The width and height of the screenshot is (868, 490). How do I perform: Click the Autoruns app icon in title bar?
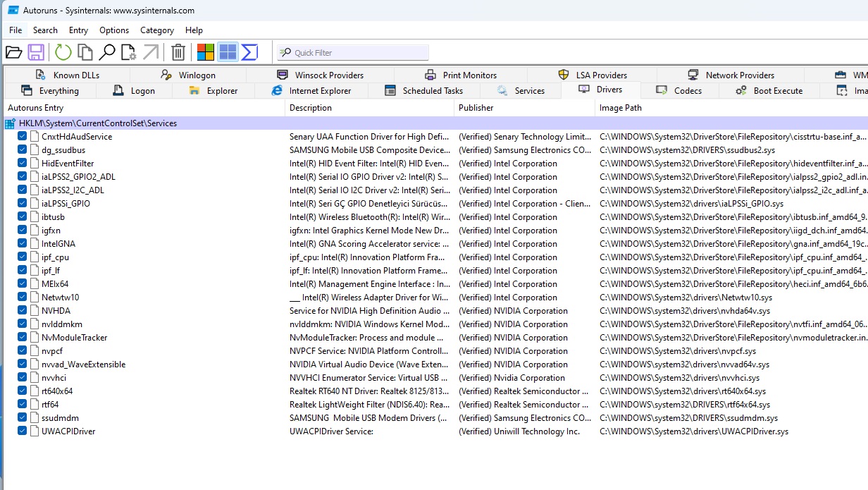point(13,11)
